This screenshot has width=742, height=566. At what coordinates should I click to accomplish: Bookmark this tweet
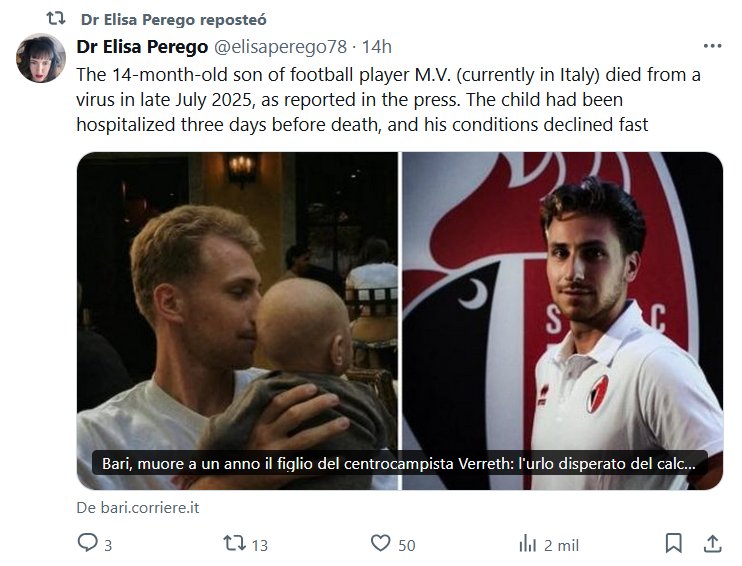tap(674, 544)
